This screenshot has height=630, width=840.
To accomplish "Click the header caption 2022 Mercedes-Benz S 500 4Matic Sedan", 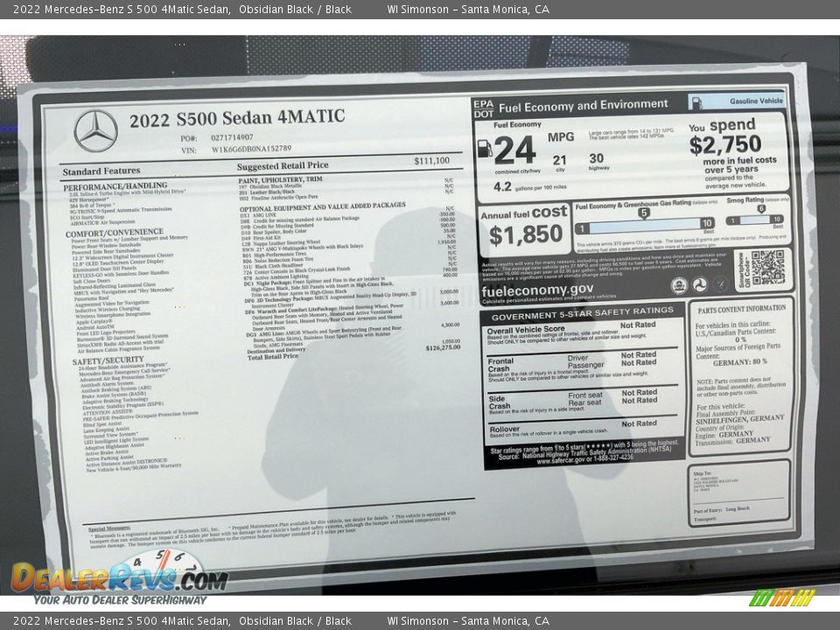I will [122, 9].
